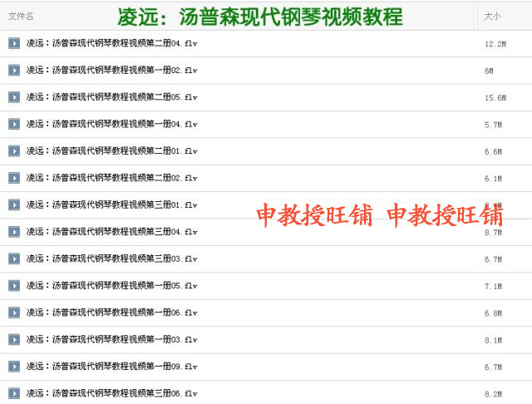The width and height of the screenshot is (532, 404).
Task: Click the 6.6M size value
Action: pos(493,151)
